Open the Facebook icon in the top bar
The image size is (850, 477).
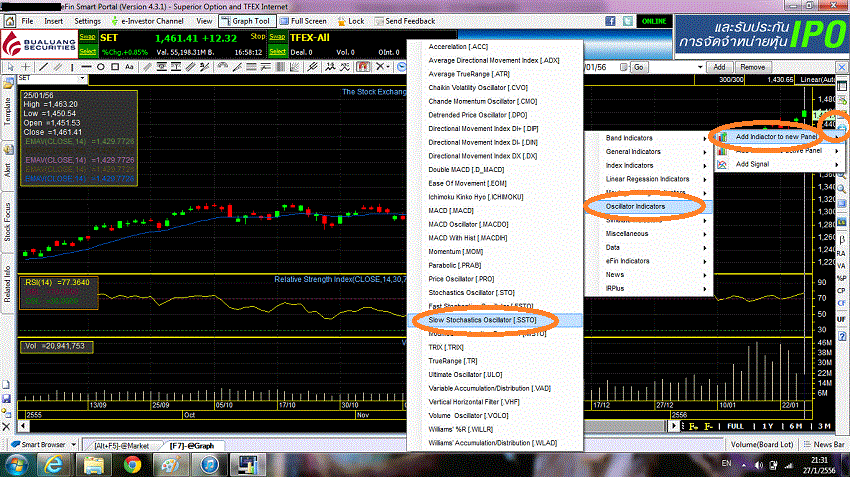click(x=610, y=21)
